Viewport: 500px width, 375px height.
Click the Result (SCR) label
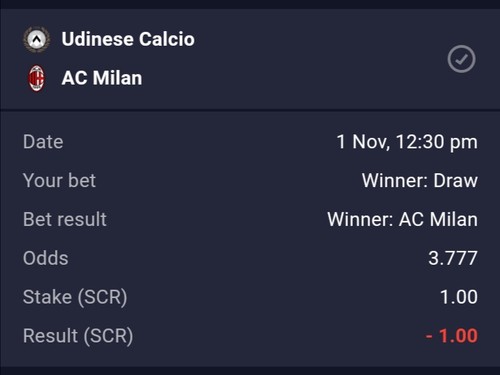(78, 336)
